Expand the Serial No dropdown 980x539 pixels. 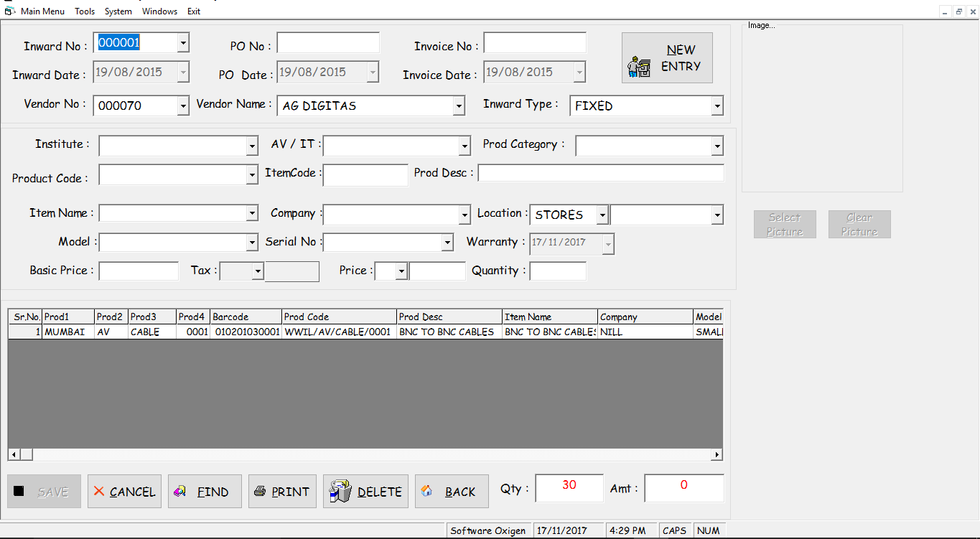click(x=447, y=243)
